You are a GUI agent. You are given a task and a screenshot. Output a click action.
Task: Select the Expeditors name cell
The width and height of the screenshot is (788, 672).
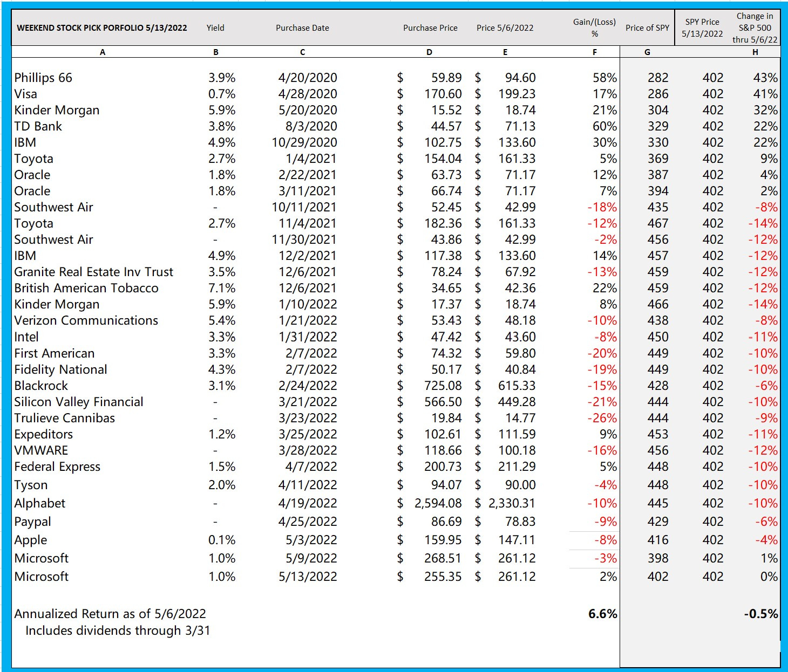point(44,434)
